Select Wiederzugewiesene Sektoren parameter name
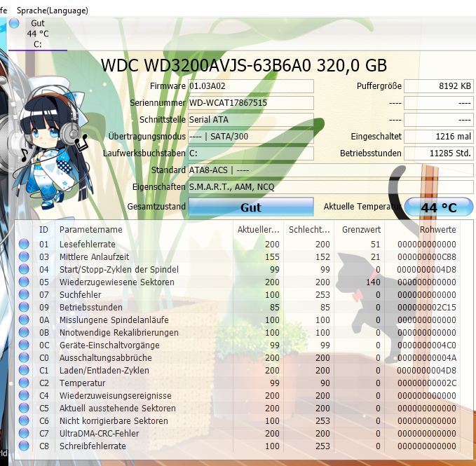The width and height of the screenshot is (476, 466). [x=117, y=282]
